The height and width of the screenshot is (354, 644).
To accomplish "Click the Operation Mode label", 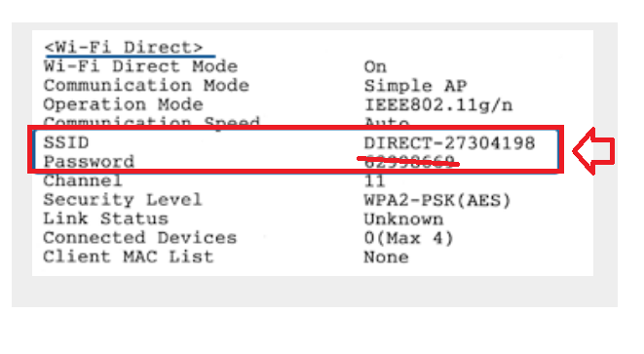I will click(123, 104).
